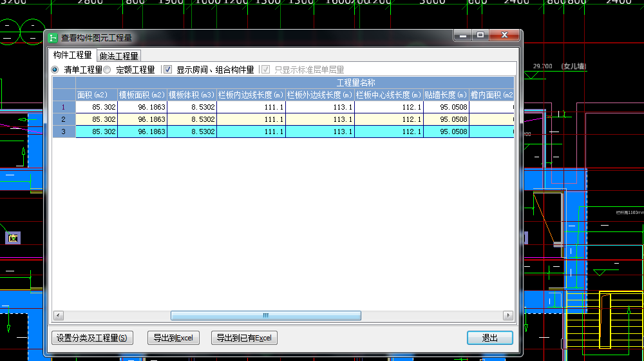Click the 栏板外边线长度(m) column header
Image resolution: width=644 pixels, height=361 pixels.
(320, 95)
